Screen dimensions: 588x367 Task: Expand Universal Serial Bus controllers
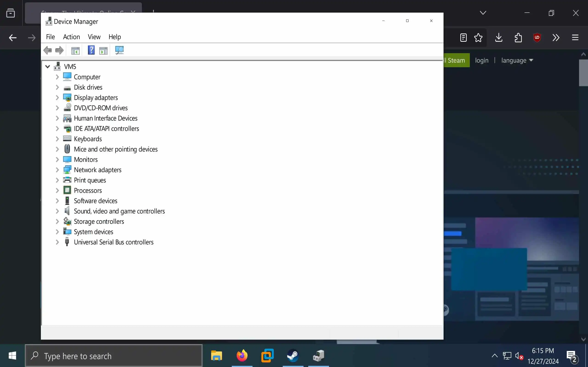[x=57, y=242]
